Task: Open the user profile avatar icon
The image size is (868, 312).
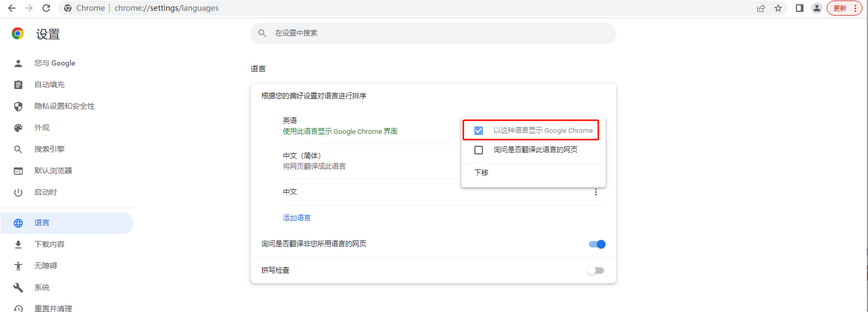Action: tap(816, 8)
